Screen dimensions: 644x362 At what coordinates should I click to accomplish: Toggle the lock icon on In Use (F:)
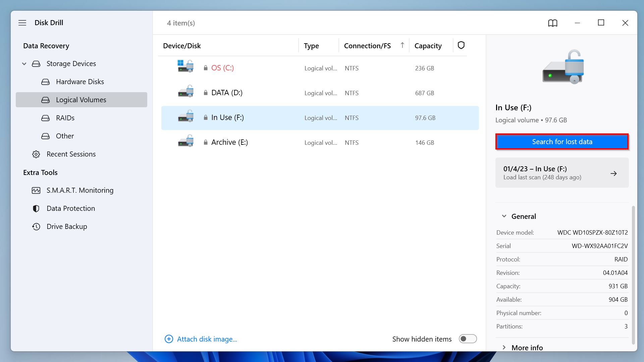[x=205, y=117]
